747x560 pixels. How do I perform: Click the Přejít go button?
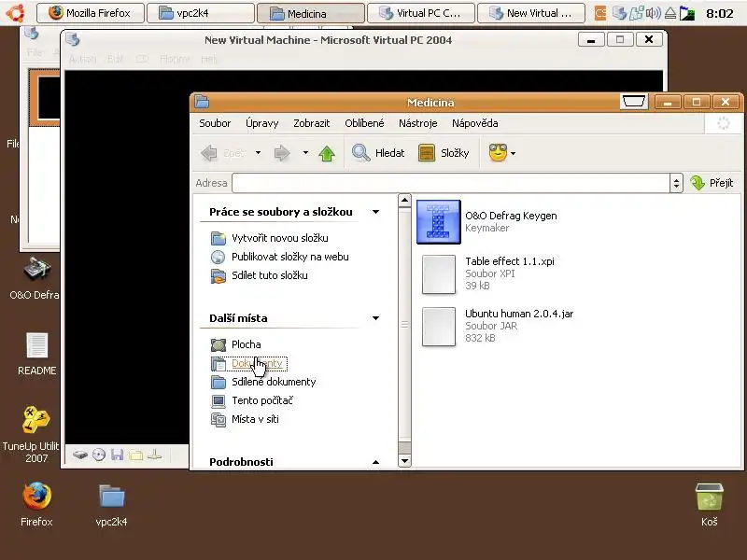tap(712, 183)
